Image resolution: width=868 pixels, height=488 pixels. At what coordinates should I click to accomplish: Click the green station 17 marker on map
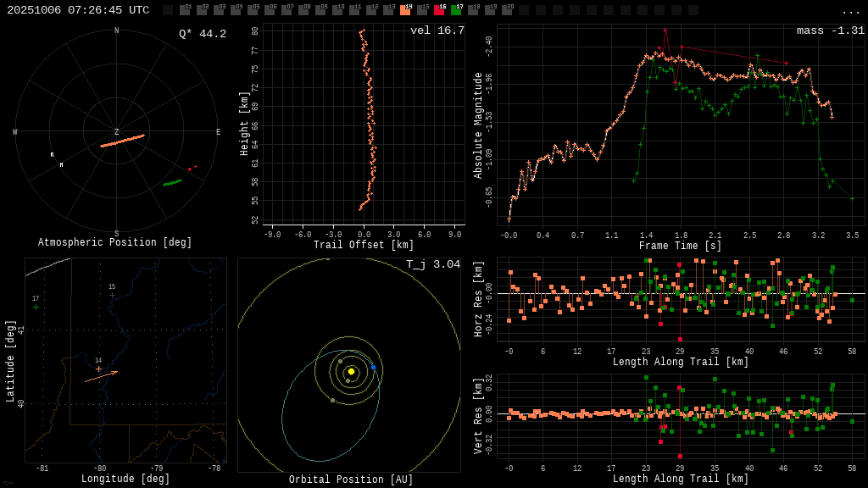tap(36, 308)
